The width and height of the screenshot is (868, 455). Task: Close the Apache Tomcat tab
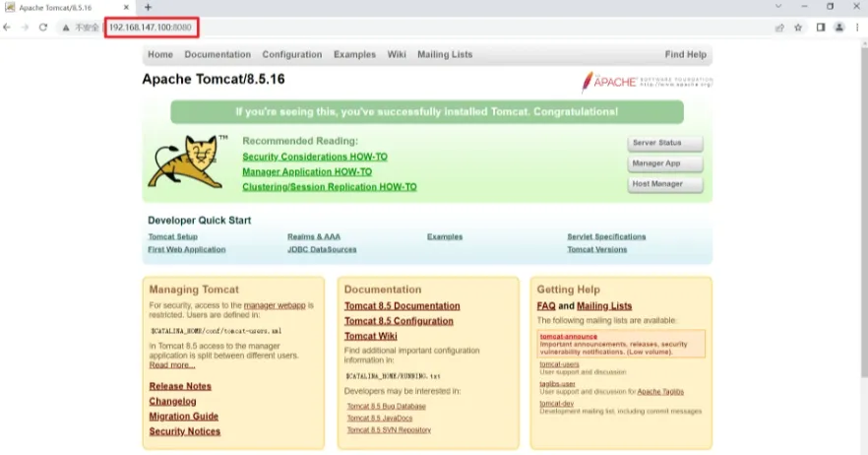(126, 7)
